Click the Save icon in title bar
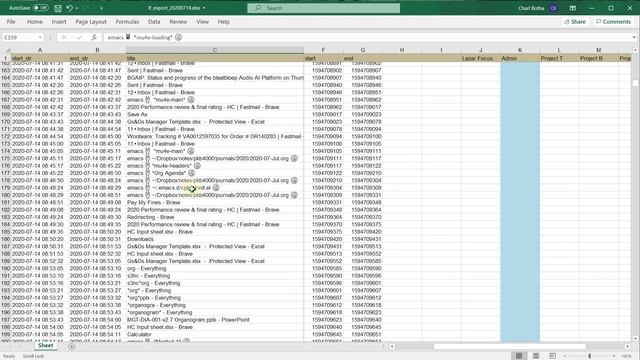 coord(58,8)
